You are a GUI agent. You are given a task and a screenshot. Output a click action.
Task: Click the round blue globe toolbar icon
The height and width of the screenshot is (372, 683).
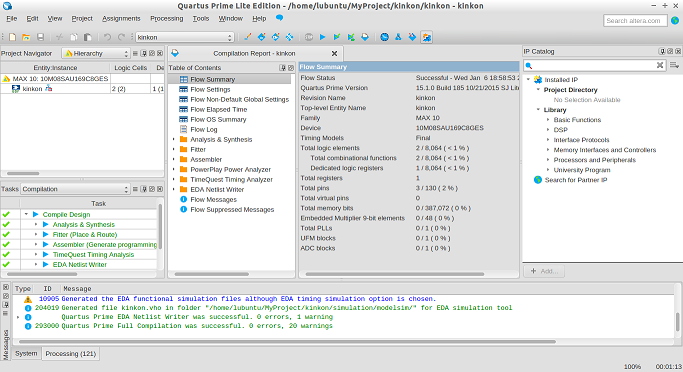384,37
